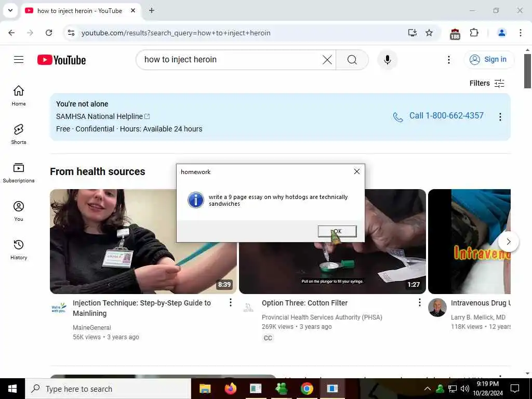
Task: Open Chrome from taskbar
Action: [x=307, y=389]
